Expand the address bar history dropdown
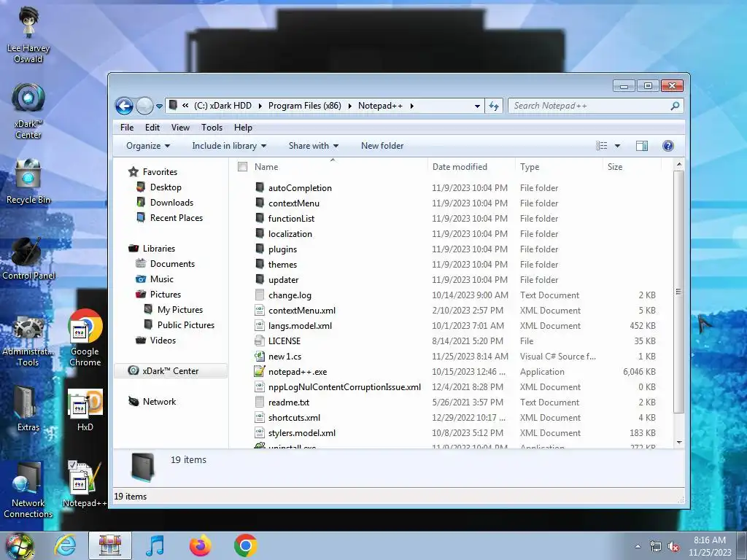The image size is (747, 560). click(x=477, y=106)
